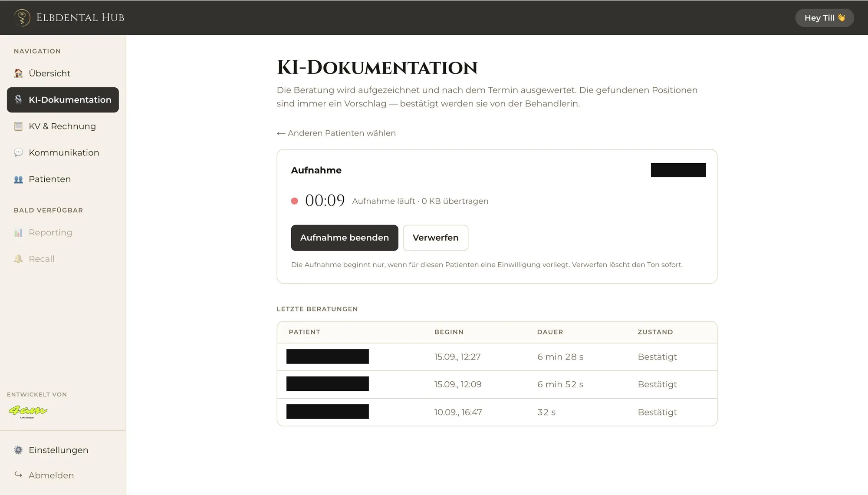Click the 15.09., 12:27 cell
The width and height of the screenshot is (868, 495).
click(457, 357)
